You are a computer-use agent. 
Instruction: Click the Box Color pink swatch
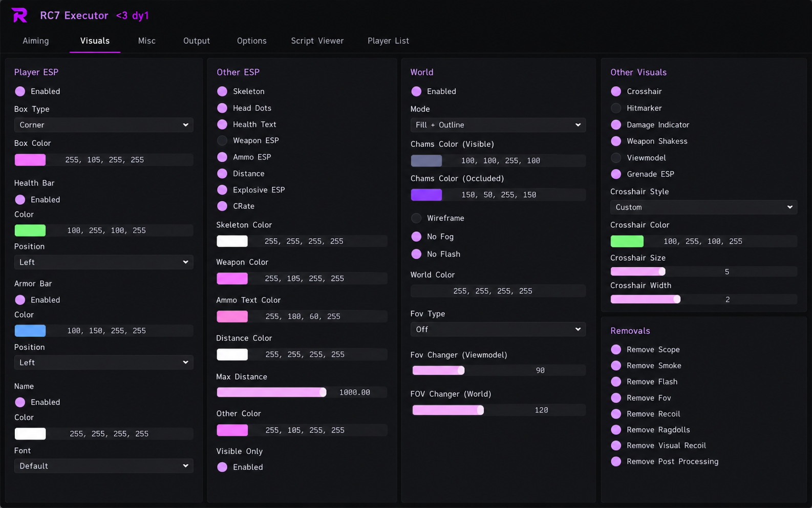(x=30, y=160)
